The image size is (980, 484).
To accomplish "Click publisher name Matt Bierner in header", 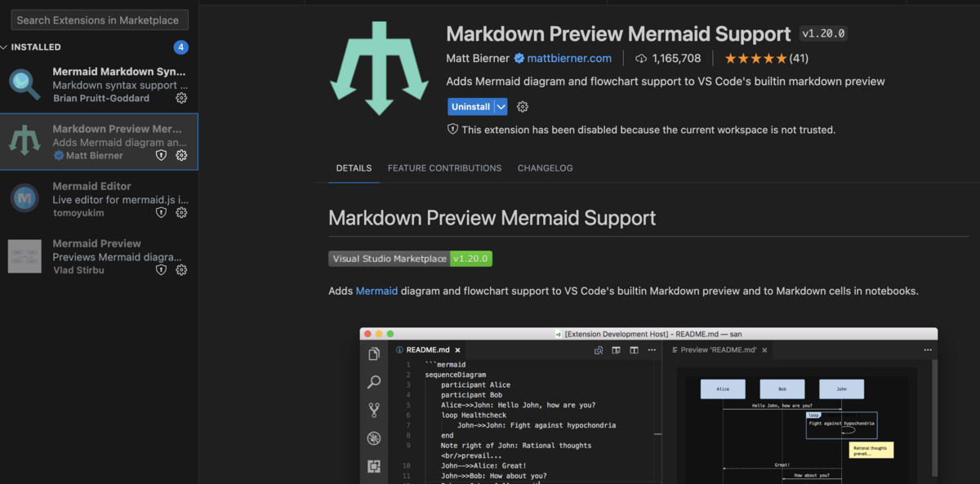I will [478, 58].
